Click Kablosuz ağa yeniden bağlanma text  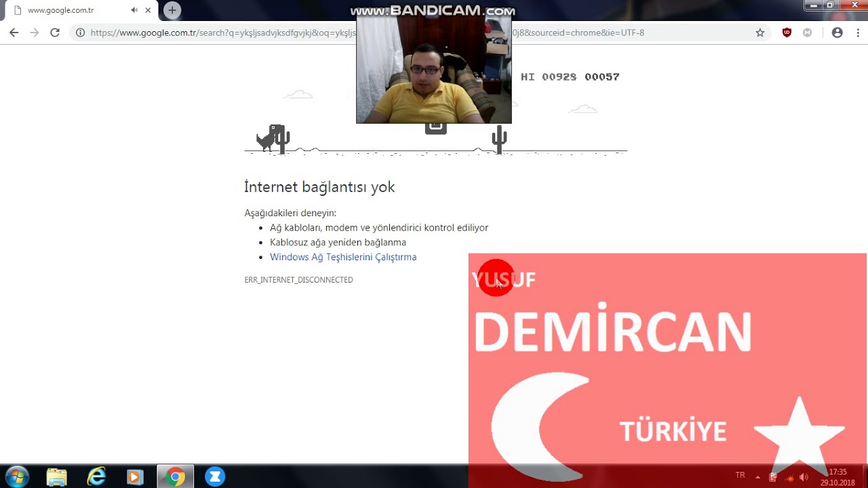(x=338, y=243)
